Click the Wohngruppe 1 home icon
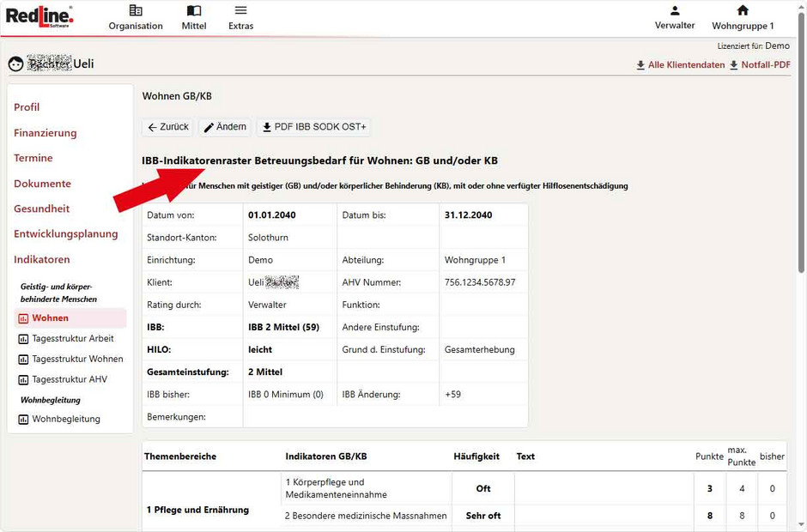This screenshot has width=807, height=532. tap(743, 11)
